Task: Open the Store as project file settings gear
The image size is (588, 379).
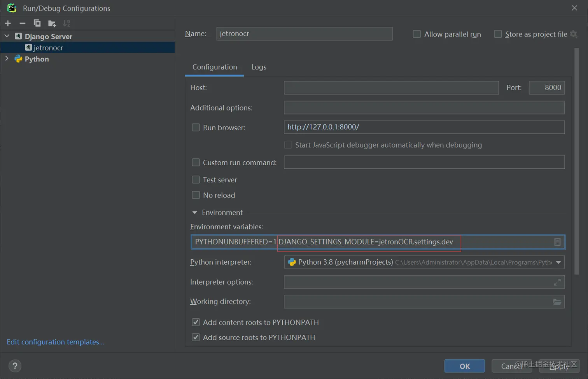Action: point(574,34)
